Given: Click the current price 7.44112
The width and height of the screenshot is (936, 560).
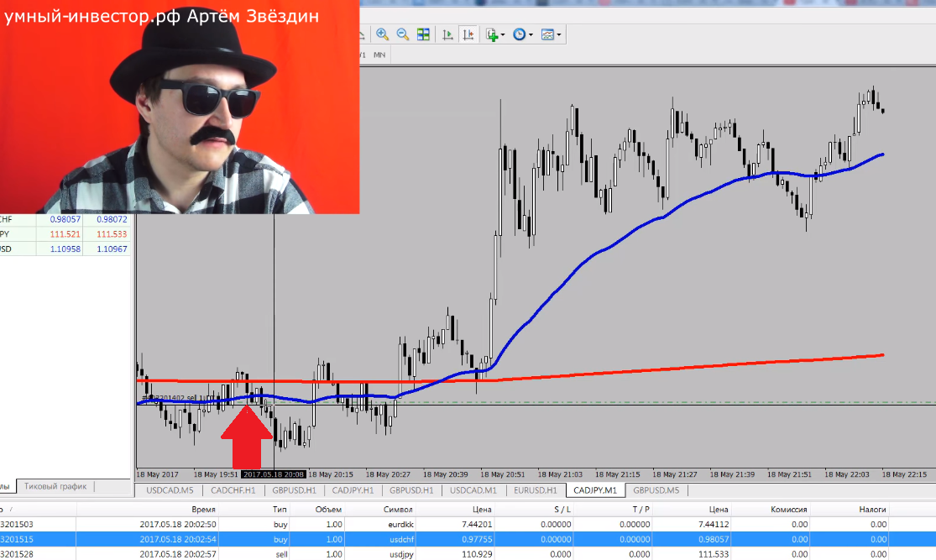Looking at the screenshot, I should click(713, 524).
